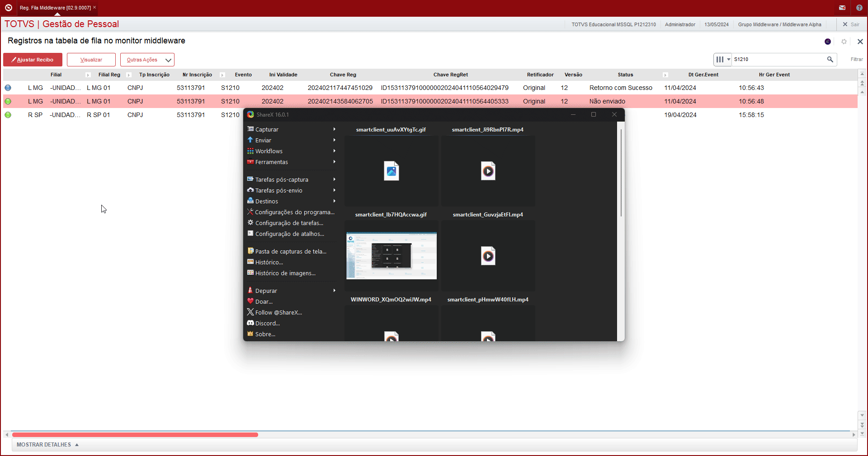Click the S1210 search input field
Viewport: 868px width, 456px height.
[x=779, y=59]
